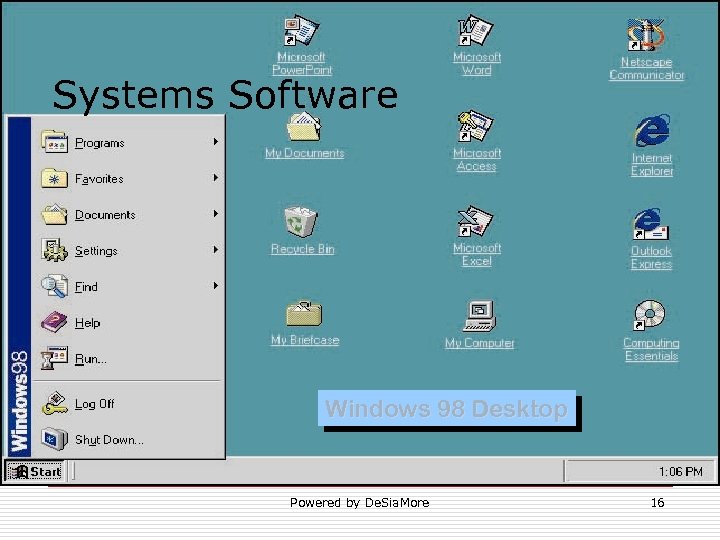Image resolution: width=720 pixels, height=540 pixels.
Task: Select the Find entry label
Action: (86, 287)
